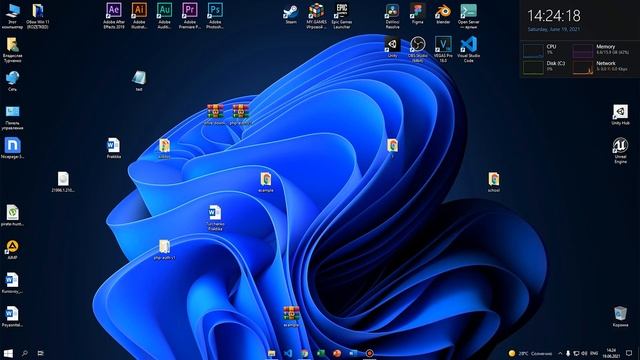640x360 pixels.
Task: Switch to Word on the taskbar
Action: [353, 353]
